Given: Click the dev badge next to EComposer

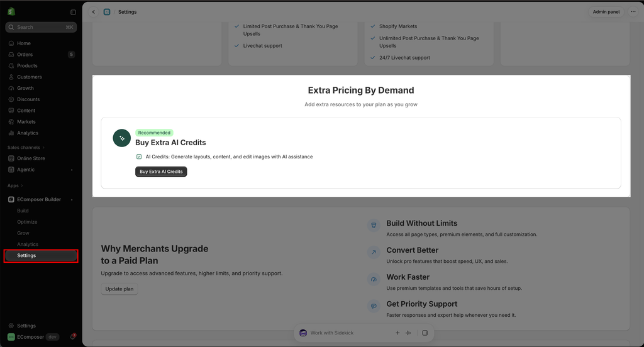Looking at the screenshot, I should [x=53, y=337].
